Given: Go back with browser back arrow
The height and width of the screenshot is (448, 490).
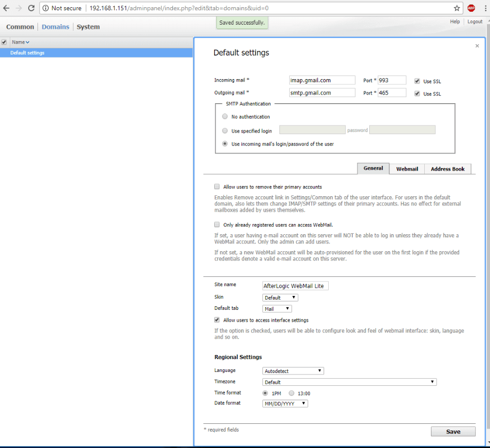Looking at the screenshot, I should click(6, 8).
